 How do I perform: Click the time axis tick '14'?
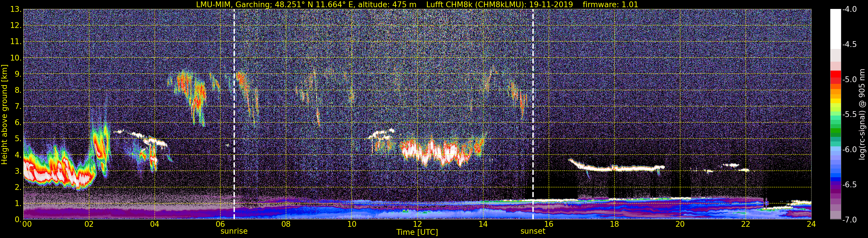click(x=483, y=224)
